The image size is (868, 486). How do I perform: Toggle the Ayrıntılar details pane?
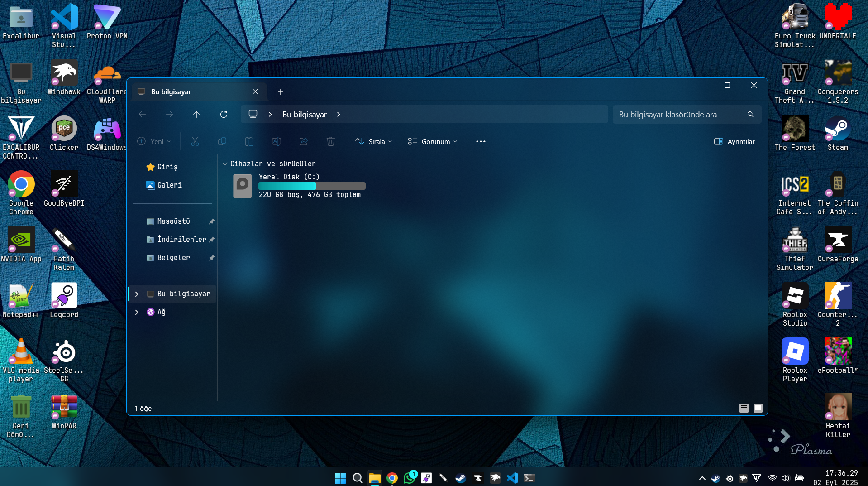pos(734,141)
